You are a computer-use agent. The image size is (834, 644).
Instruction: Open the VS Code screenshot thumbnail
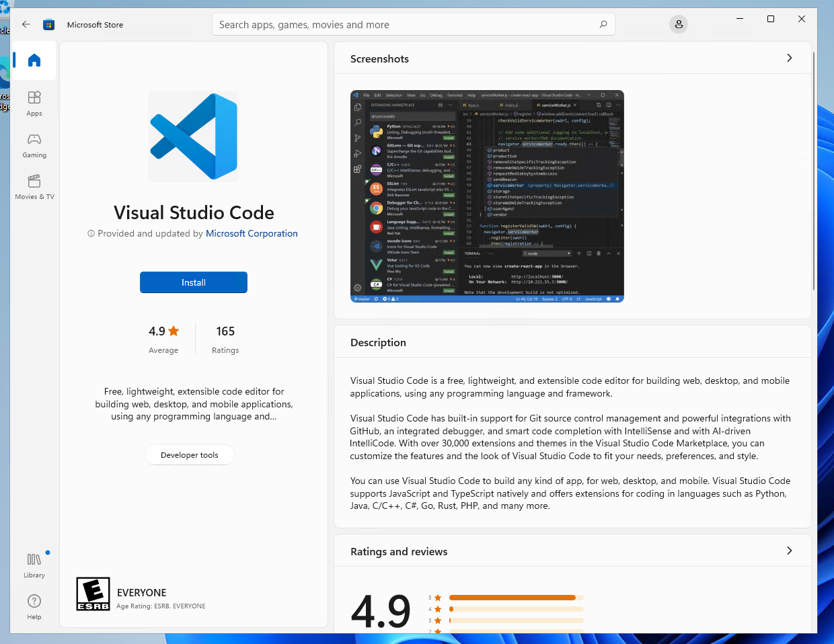pos(487,196)
